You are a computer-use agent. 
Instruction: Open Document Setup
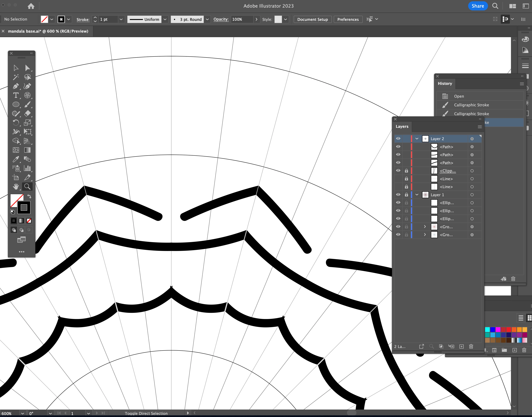(312, 19)
